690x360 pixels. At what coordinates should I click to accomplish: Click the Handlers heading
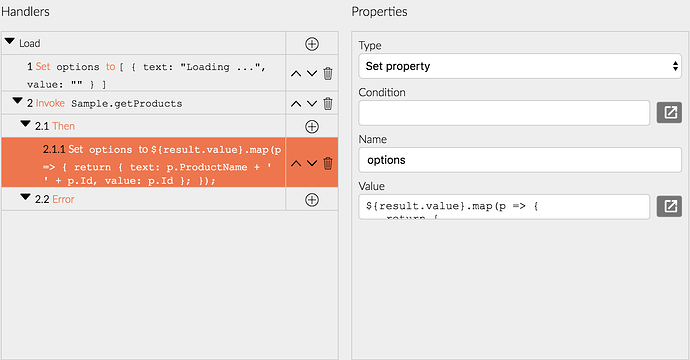pyautogui.click(x=26, y=11)
